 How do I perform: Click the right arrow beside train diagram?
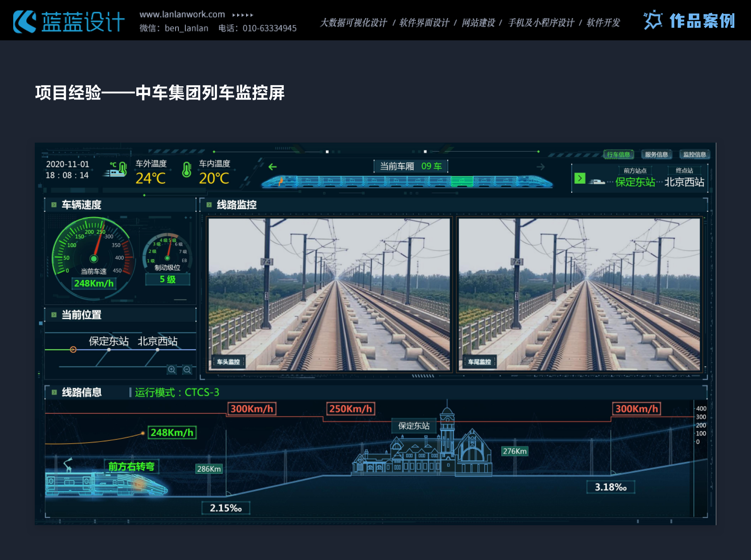pyautogui.click(x=540, y=167)
